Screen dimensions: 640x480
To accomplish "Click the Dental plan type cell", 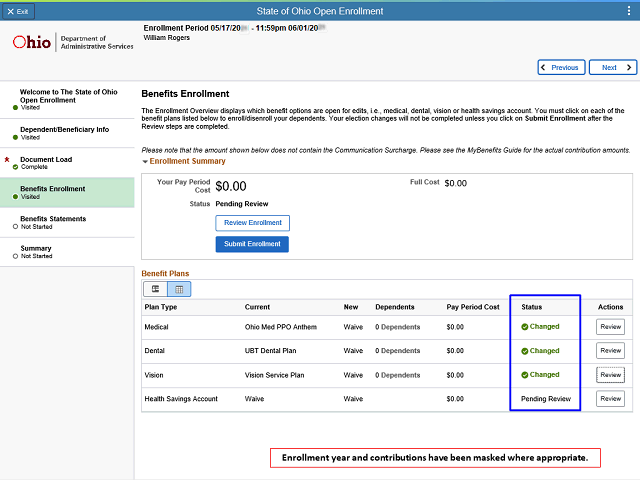I will click(154, 351).
